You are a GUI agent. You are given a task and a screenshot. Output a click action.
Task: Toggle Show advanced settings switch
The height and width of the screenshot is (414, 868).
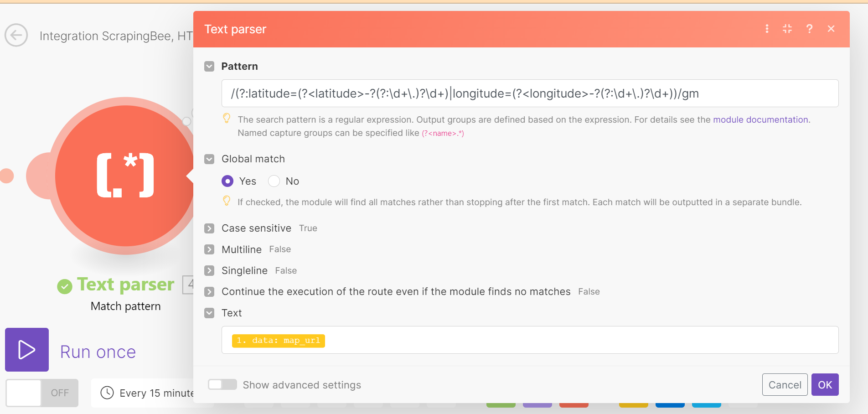[222, 384]
